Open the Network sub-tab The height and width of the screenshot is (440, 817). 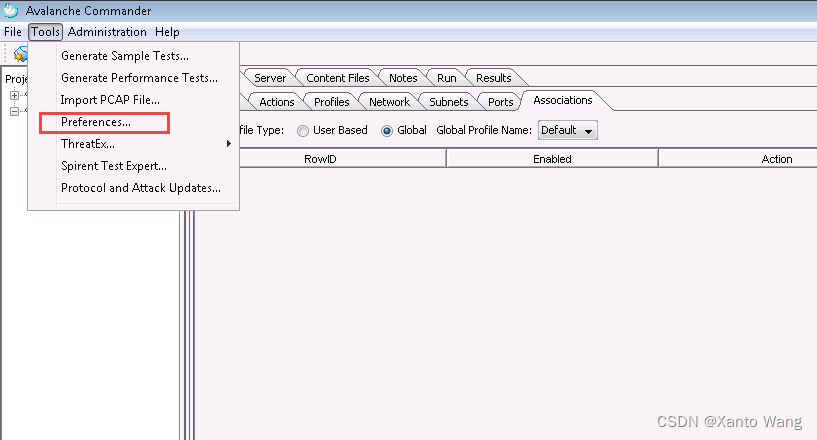389,102
